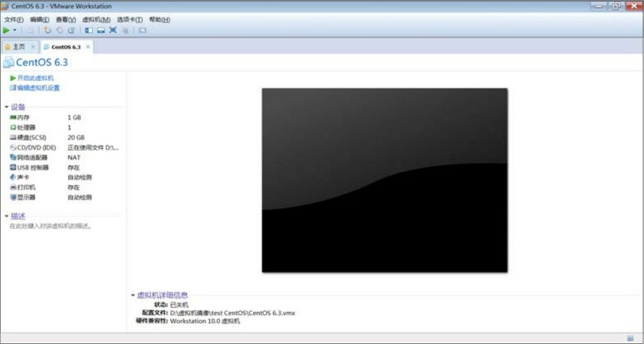This screenshot has width=644, height=344.
Task: Collapse the 设备 devices section
Action: pos(7,107)
